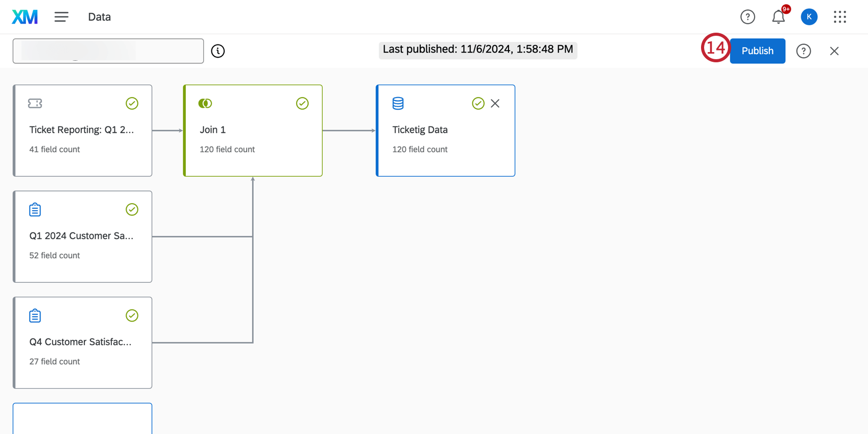Viewport: 868px width, 434px height.
Task: Select the Data breadcrumb in the header
Action: (x=99, y=16)
